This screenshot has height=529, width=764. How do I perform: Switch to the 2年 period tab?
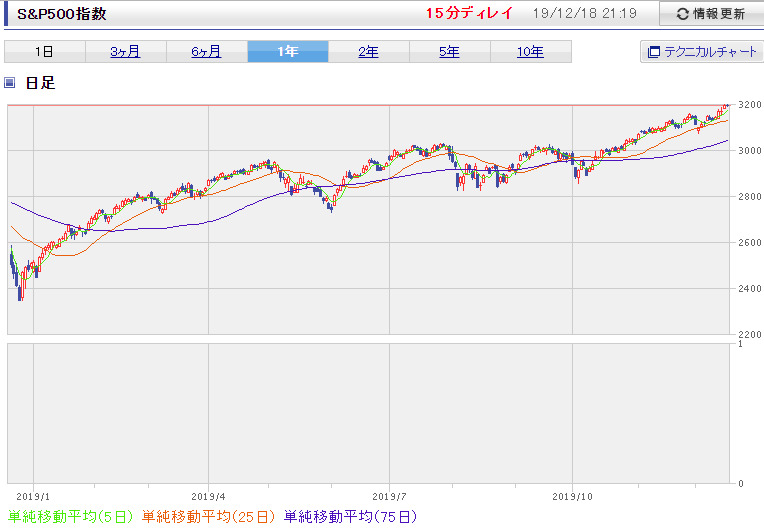(x=368, y=52)
